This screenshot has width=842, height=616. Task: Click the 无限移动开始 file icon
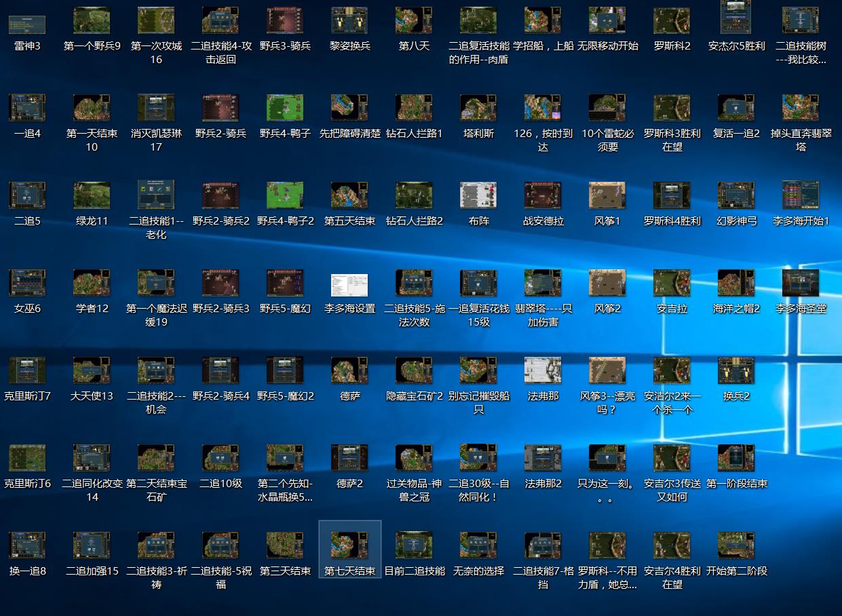[607, 22]
